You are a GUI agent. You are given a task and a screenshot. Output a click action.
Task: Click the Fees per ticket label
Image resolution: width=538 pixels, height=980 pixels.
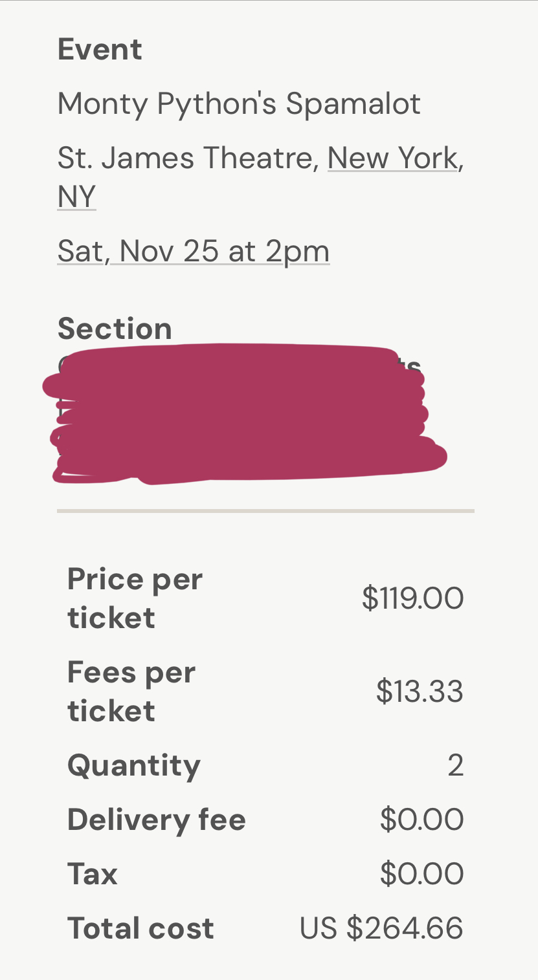click(x=131, y=691)
